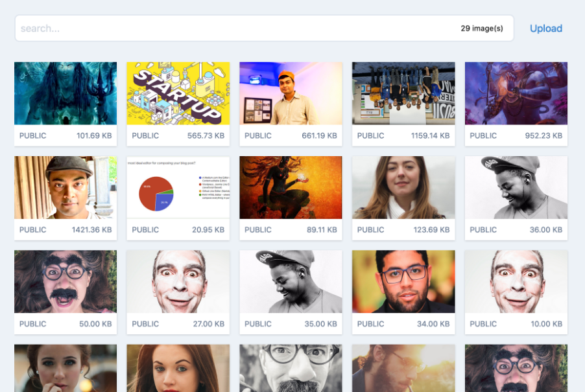Click the PUBLIC label under the STARTUP image
The width and height of the screenshot is (585, 392).
click(x=145, y=136)
